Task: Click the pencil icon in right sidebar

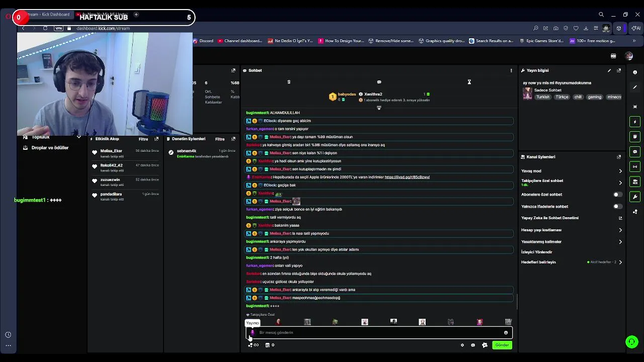Action: point(635,87)
